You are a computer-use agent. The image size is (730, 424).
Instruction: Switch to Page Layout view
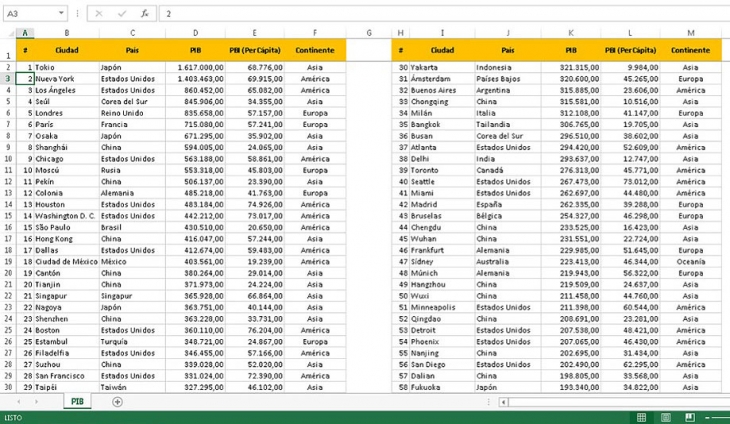pos(666,417)
